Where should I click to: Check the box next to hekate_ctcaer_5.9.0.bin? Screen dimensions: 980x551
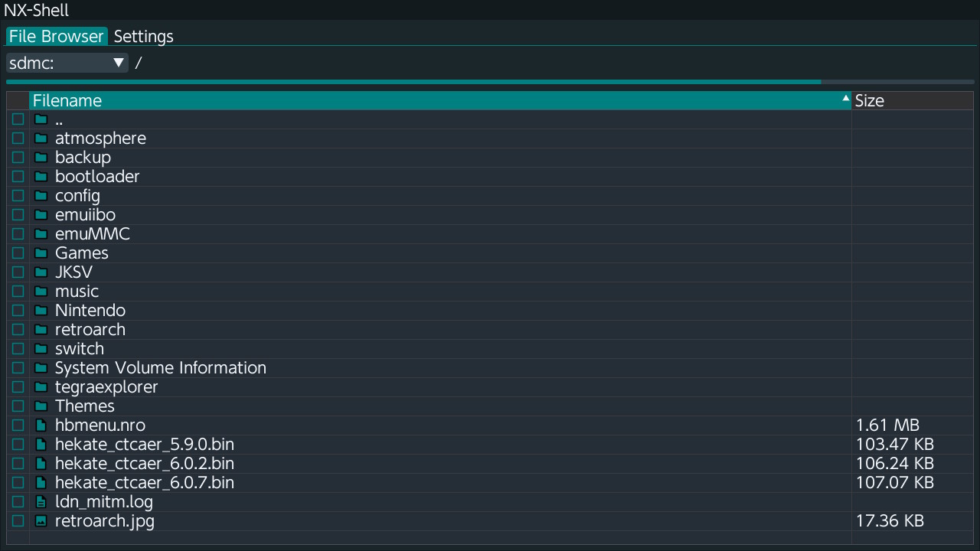coord(18,445)
